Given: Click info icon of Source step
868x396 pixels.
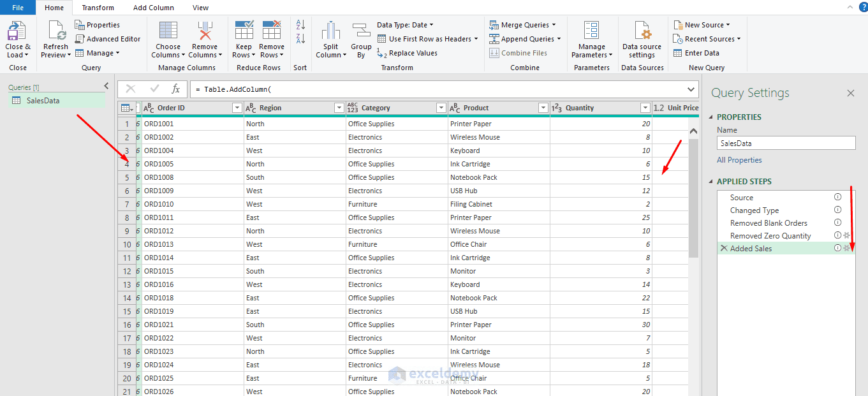Looking at the screenshot, I should click(x=838, y=197).
